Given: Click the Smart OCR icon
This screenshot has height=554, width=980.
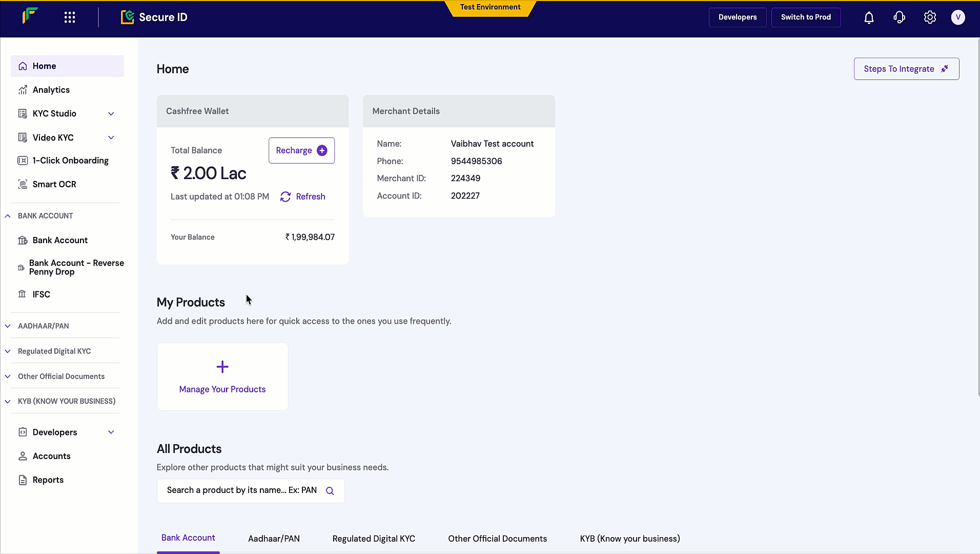Looking at the screenshot, I should 23,184.
